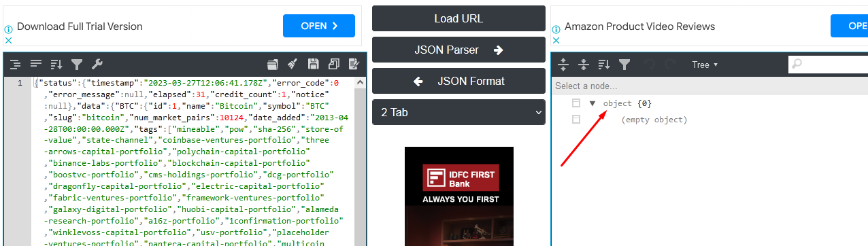Screen dimensions: 868x246
Task: Click the save floppy disk icon
Action: point(314,65)
